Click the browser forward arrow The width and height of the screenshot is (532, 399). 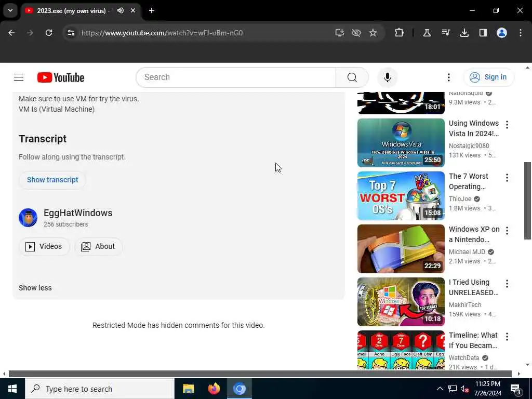point(30,33)
